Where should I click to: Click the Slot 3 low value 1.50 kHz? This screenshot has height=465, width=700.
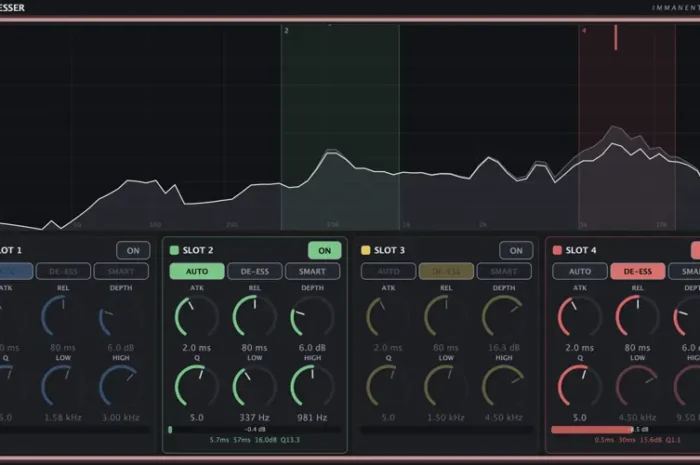point(446,418)
